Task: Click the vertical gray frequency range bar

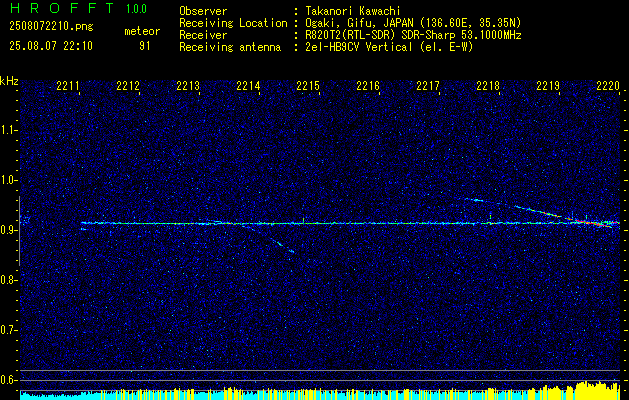Action: [19, 231]
